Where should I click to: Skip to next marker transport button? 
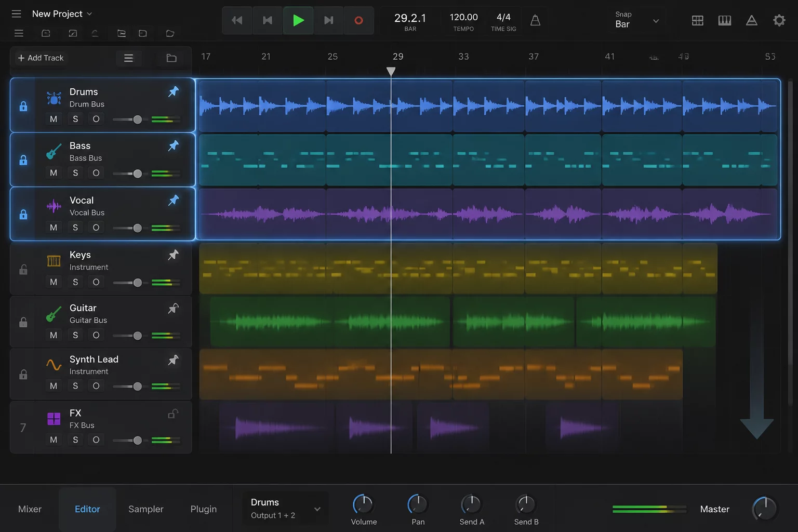[x=328, y=20]
